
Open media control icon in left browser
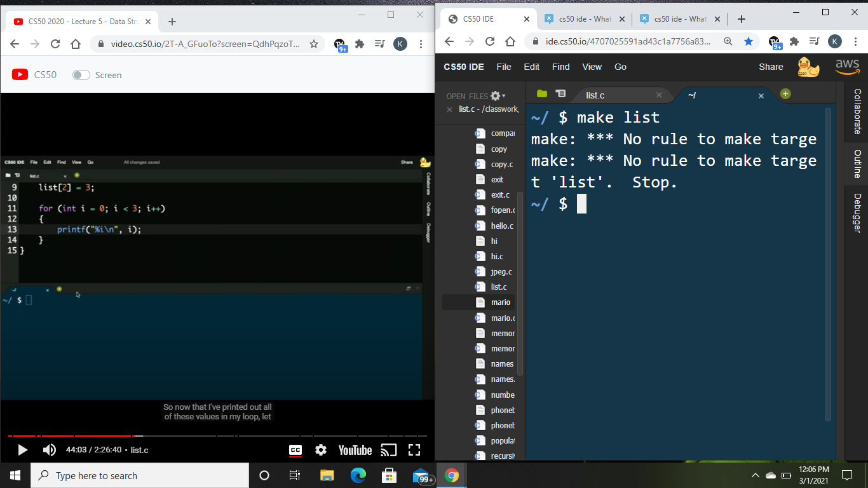pyautogui.click(x=379, y=44)
